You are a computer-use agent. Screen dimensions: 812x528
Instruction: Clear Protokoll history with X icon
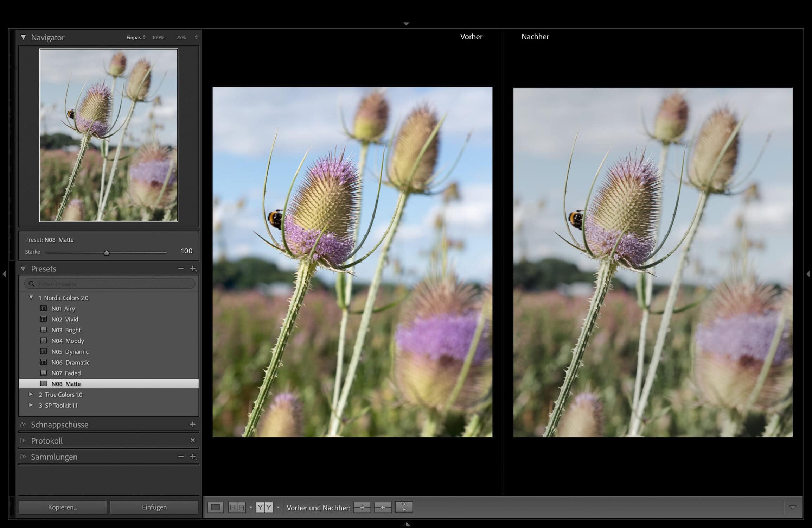point(192,440)
